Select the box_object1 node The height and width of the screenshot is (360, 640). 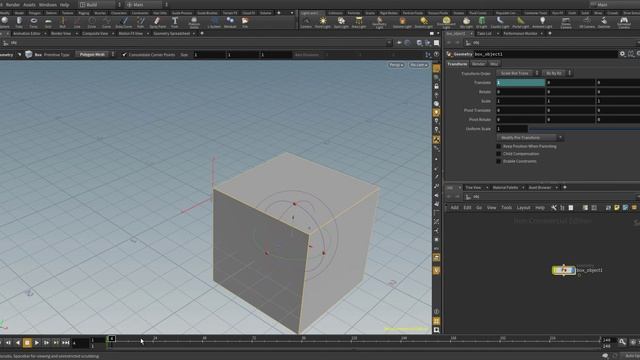tap(564, 270)
